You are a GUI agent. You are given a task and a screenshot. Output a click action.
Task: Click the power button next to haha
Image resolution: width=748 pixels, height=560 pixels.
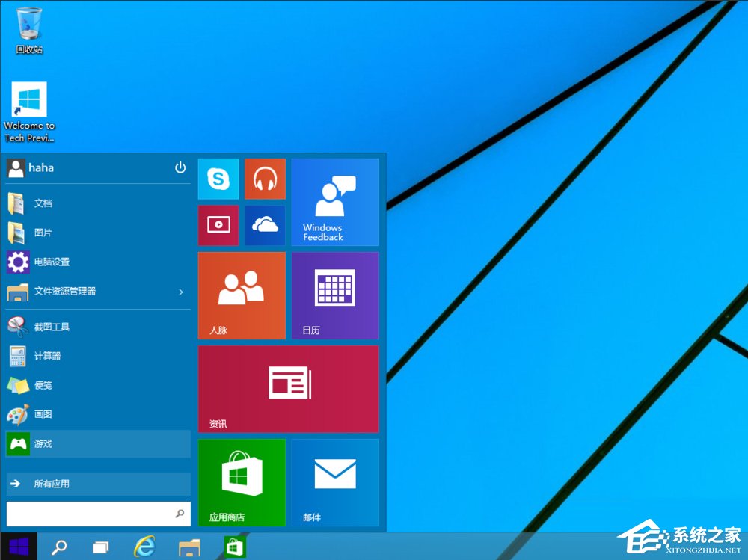(x=180, y=167)
